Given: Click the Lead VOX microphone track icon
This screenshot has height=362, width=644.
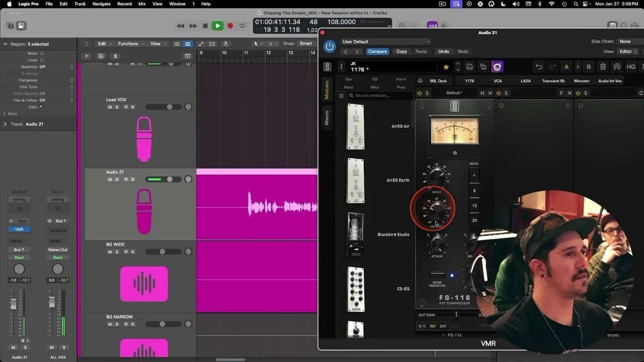Looking at the screenshot, I should click(144, 139).
